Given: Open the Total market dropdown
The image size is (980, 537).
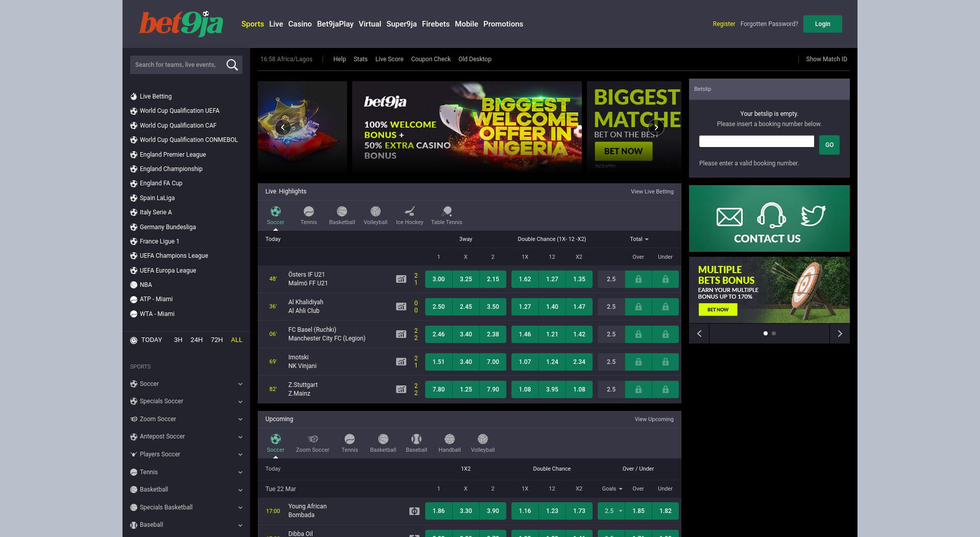Looking at the screenshot, I should click(639, 239).
